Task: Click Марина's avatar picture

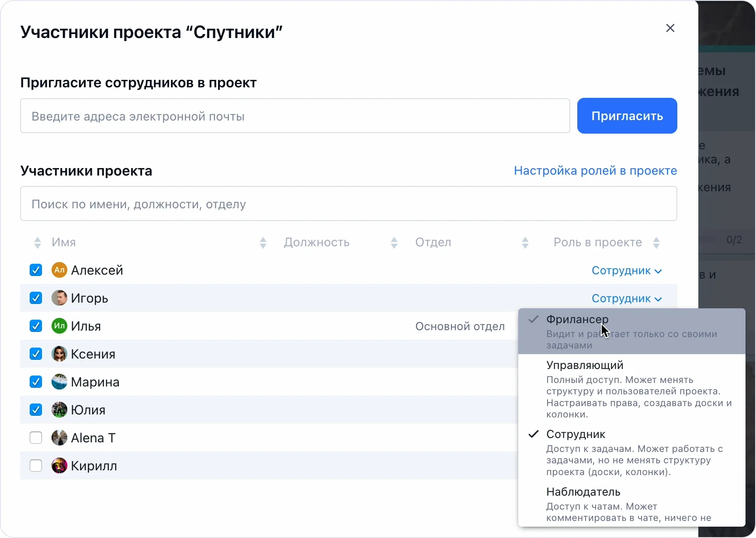Action: point(59,382)
